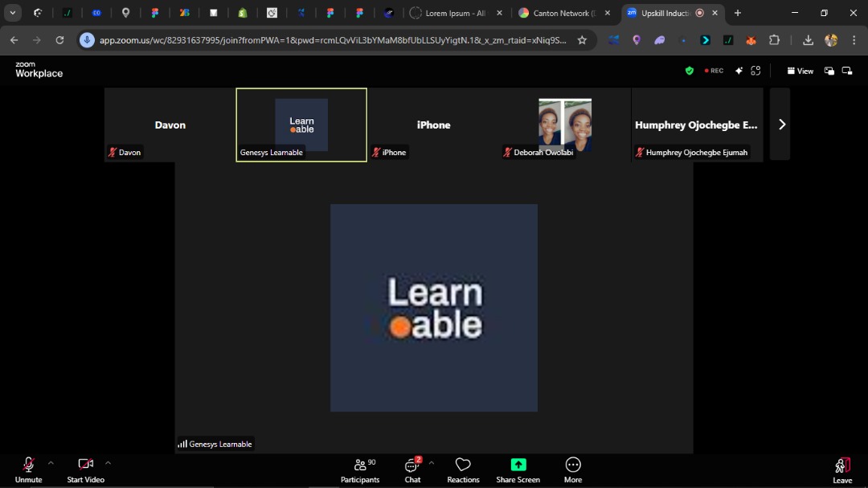868x488 pixels.
Task: Select Humphrey Ojochegbe Ejumah's tile
Action: click(x=697, y=125)
